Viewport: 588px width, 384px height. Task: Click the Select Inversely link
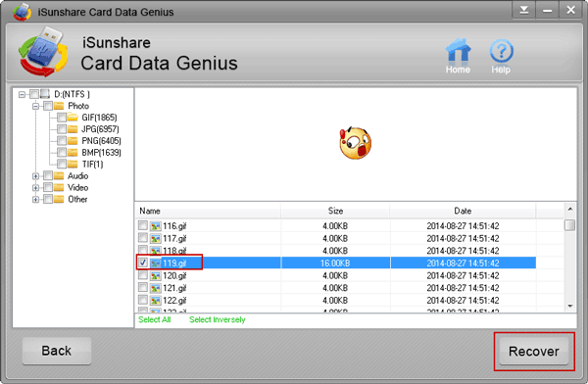(218, 319)
